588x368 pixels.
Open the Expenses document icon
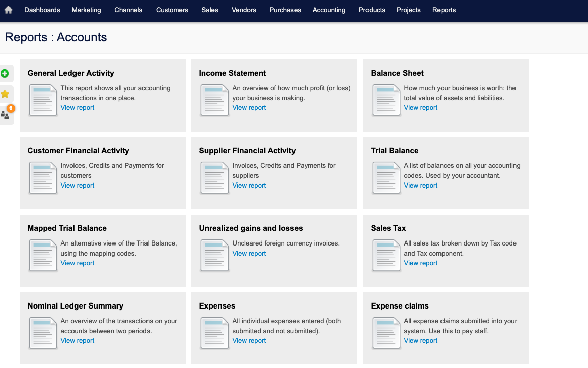[x=214, y=333]
